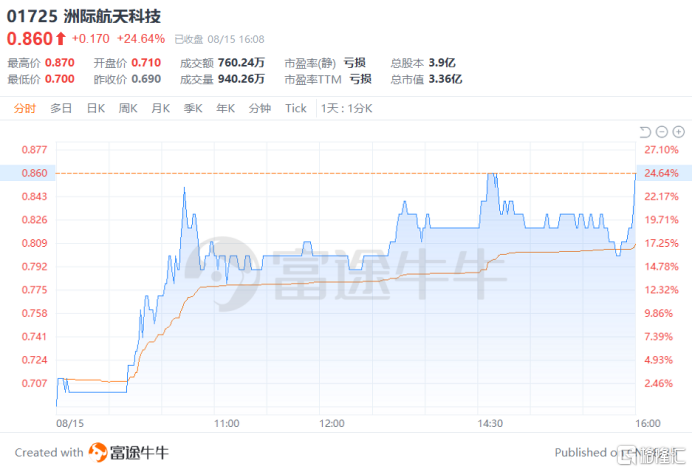Open the 1天 : 1分K range selector

click(x=347, y=108)
